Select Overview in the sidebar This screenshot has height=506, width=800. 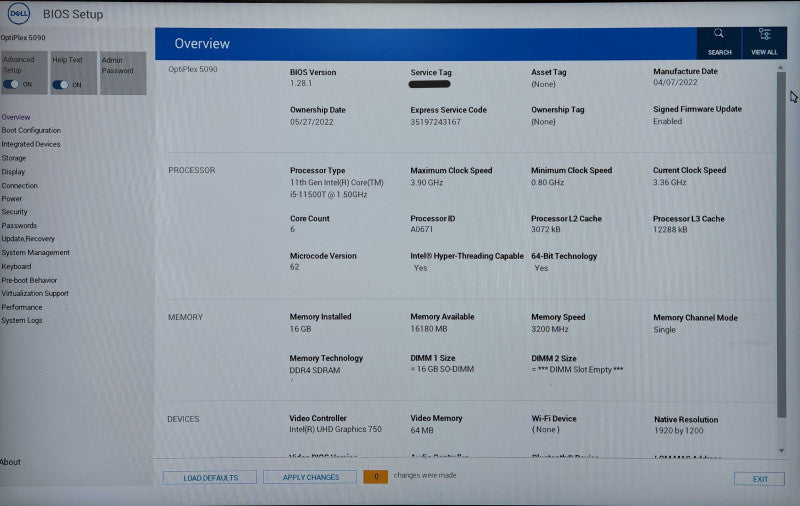(x=16, y=117)
